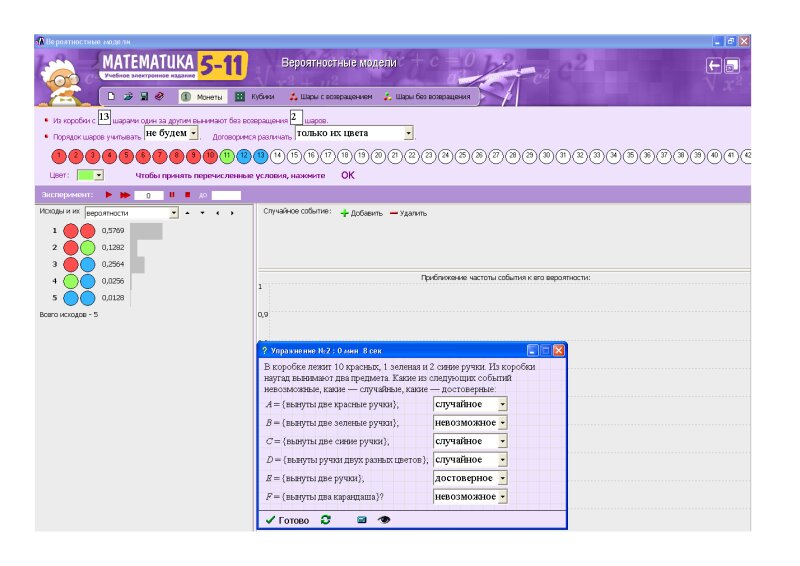Switch to Шары с возвращением tab
The width and height of the screenshot is (800, 566).
tap(331, 97)
